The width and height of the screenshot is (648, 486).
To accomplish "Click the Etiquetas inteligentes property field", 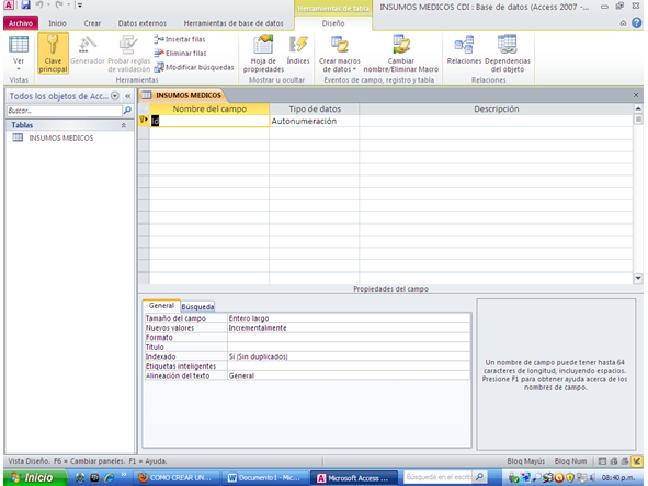I will pos(349,366).
